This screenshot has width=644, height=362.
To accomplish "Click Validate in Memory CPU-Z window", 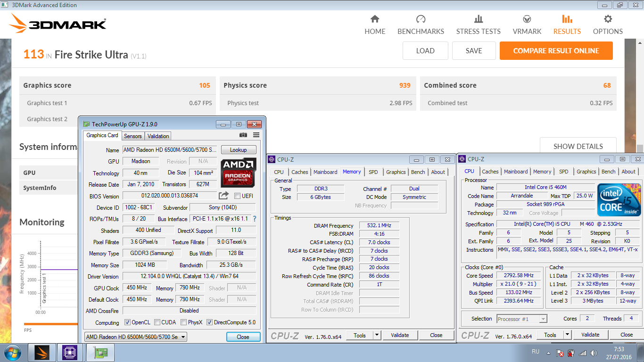I will point(400,335).
